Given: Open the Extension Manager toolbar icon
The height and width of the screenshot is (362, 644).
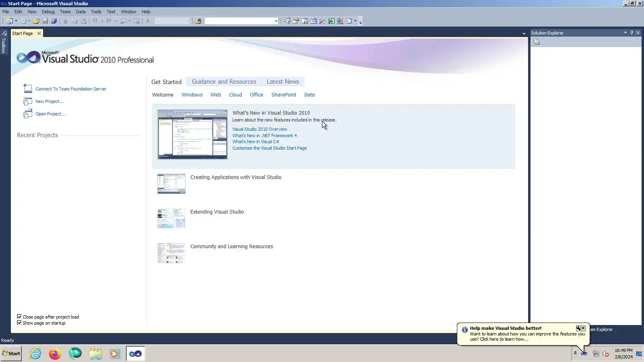Looking at the screenshot, I should (x=340, y=21).
